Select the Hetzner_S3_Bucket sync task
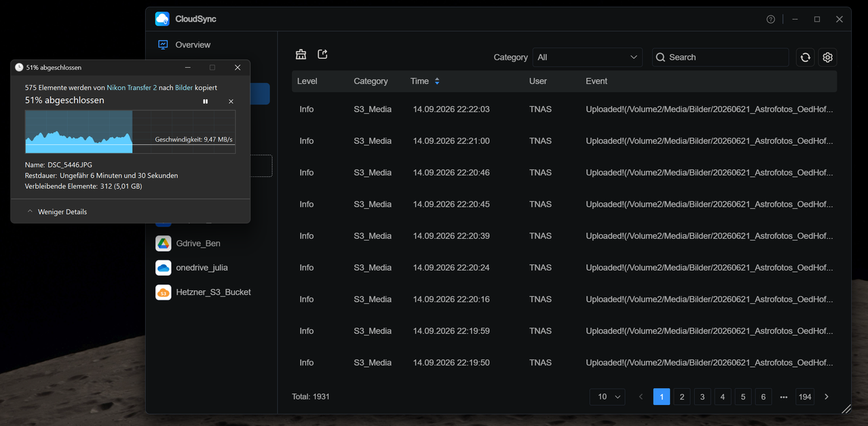The height and width of the screenshot is (426, 868). pyautogui.click(x=212, y=292)
